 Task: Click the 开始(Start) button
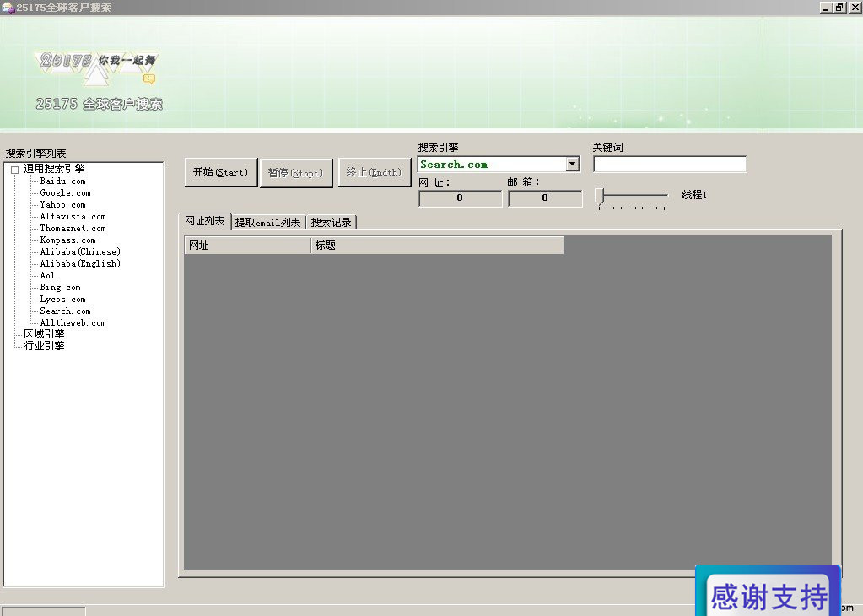(221, 172)
